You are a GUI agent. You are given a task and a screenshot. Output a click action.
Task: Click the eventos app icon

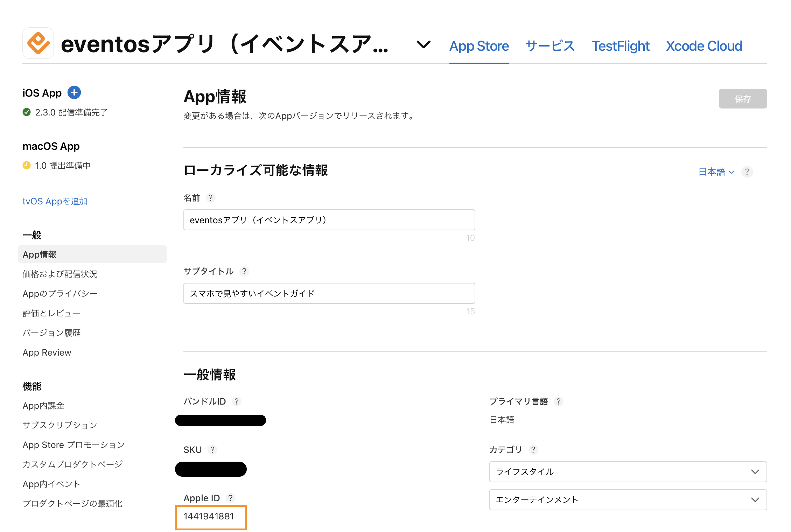[38, 43]
